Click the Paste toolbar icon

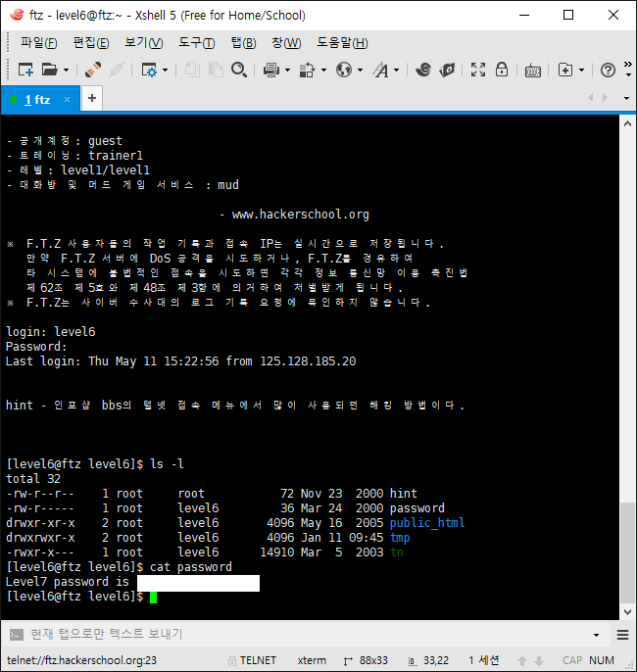[216, 70]
